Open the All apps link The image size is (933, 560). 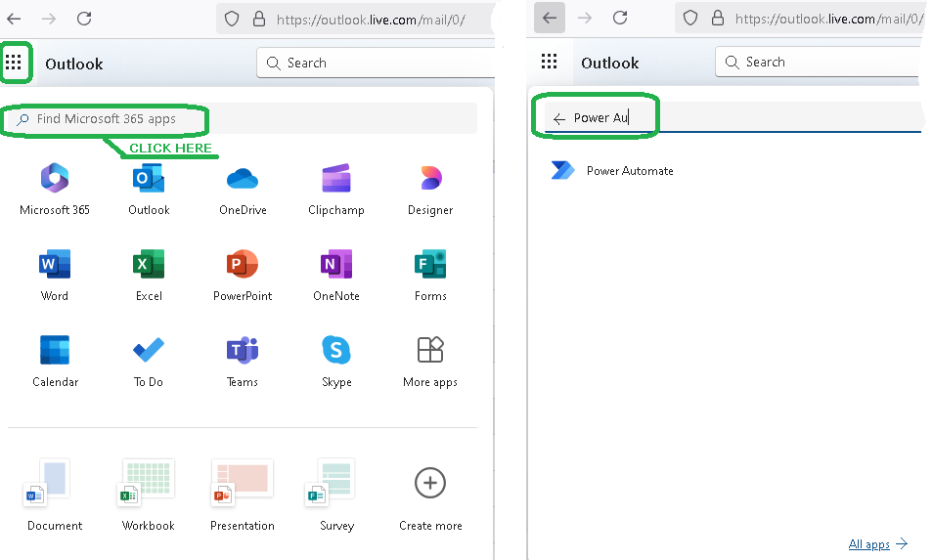point(877,544)
